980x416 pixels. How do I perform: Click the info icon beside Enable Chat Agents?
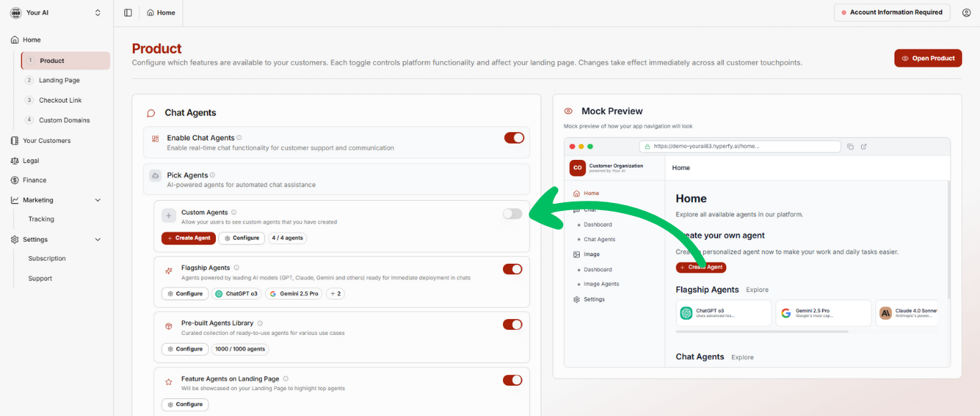239,138
